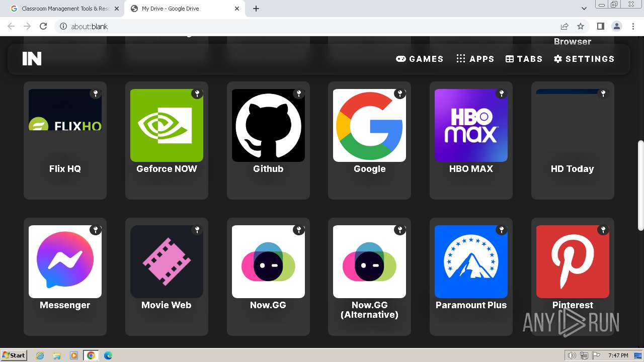
Task: Share this page icon
Action: coord(565,26)
